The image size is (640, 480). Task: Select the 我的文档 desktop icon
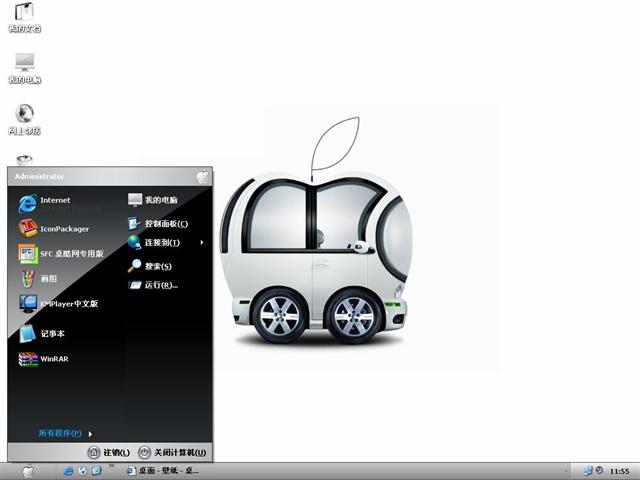[24, 17]
